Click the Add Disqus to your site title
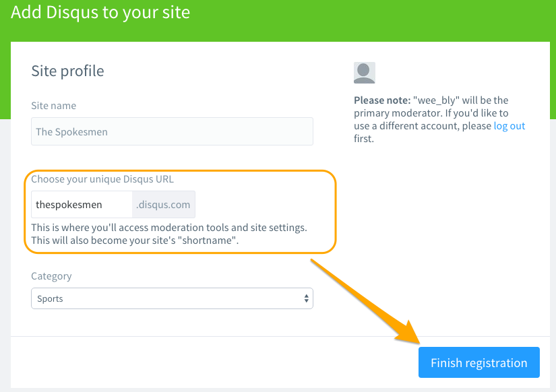Viewport: 556px width, 392px height. 100,12
